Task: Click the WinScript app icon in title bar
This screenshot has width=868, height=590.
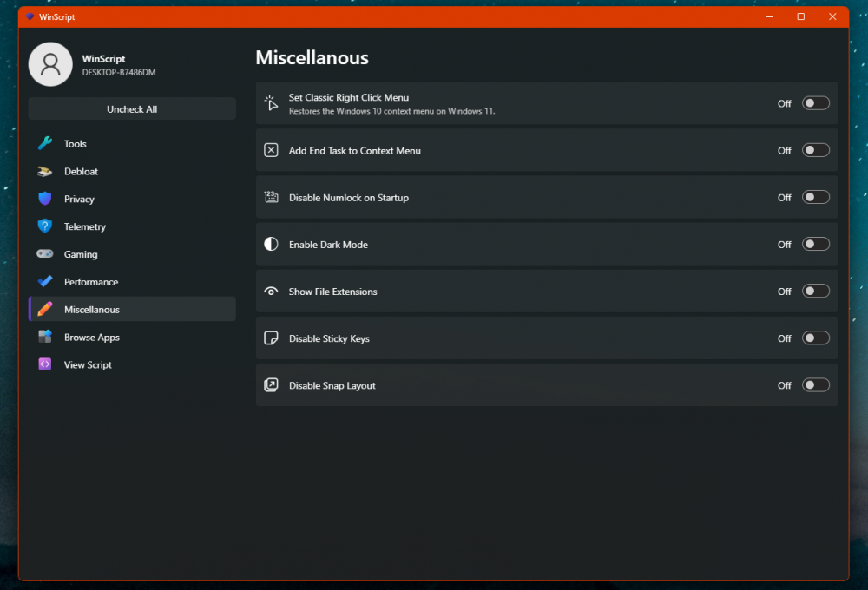Action: tap(30, 16)
